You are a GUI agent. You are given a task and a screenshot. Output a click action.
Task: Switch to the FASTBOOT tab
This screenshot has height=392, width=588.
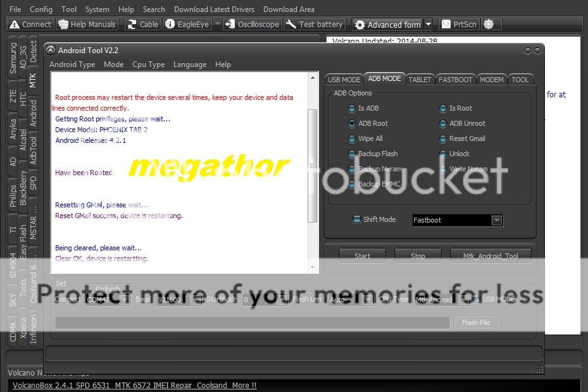tap(456, 80)
